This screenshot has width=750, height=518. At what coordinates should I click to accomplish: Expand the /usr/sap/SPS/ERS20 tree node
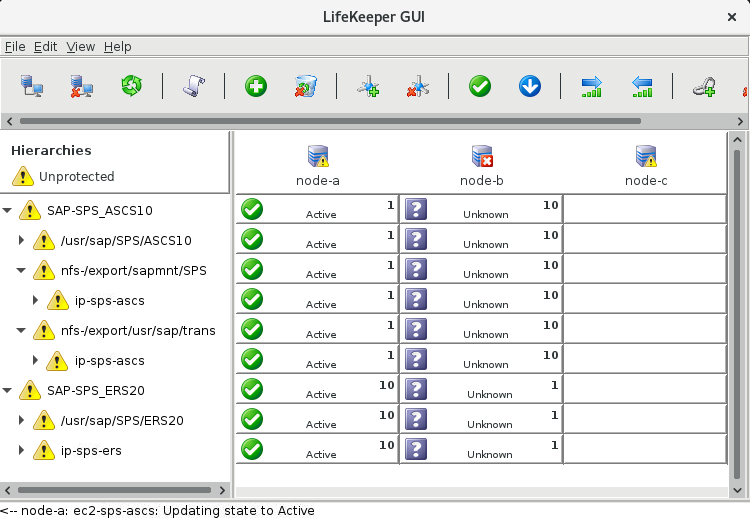21,420
